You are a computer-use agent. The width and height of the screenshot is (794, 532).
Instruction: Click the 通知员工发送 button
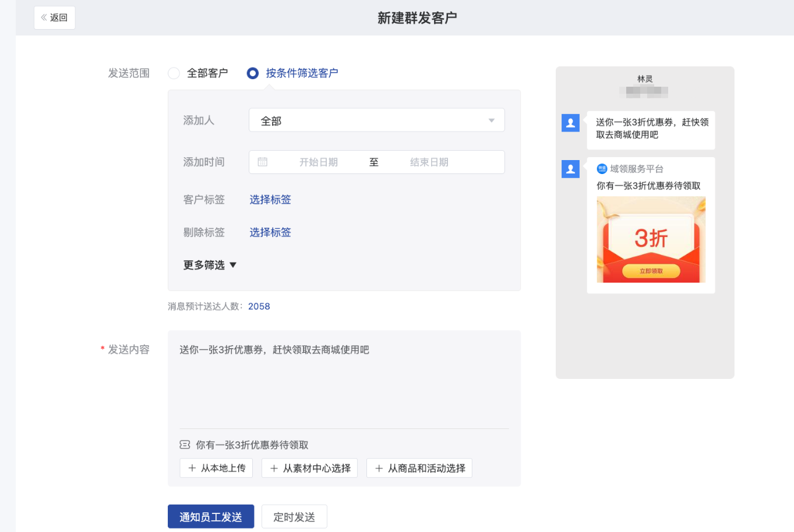[x=211, y=516]
